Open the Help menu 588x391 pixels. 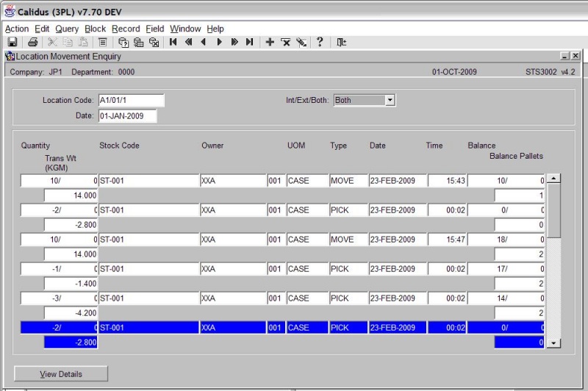[x=215, y=29]
